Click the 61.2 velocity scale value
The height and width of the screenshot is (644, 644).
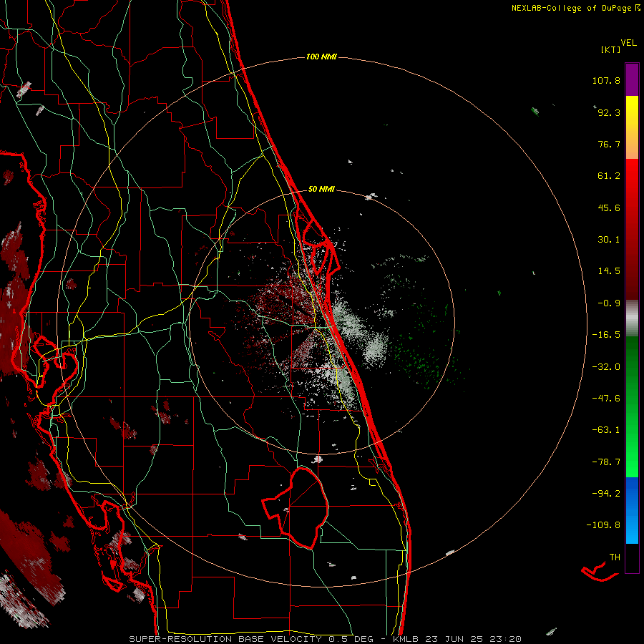coord(609,176)
